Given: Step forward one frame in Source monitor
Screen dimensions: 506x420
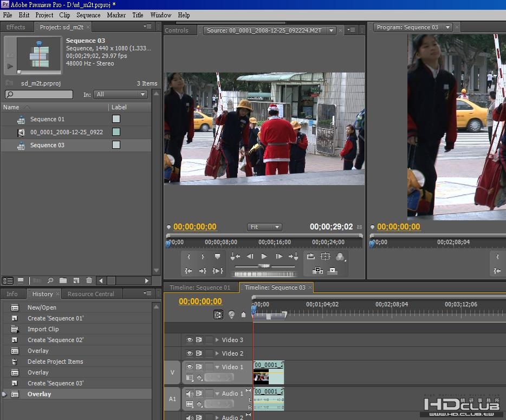Looking at the screenshot, I should pyautogui.click(x=279, y=257).
